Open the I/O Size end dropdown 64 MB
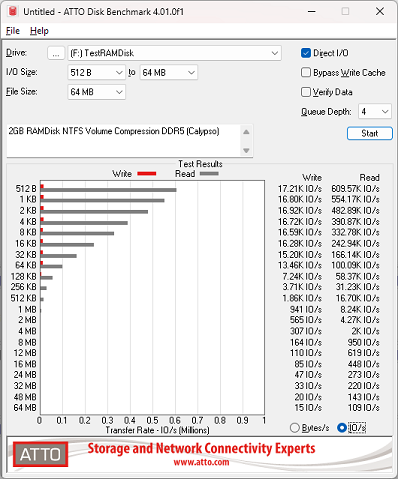Viewport: 398px width, 479px height. point(168,72)
